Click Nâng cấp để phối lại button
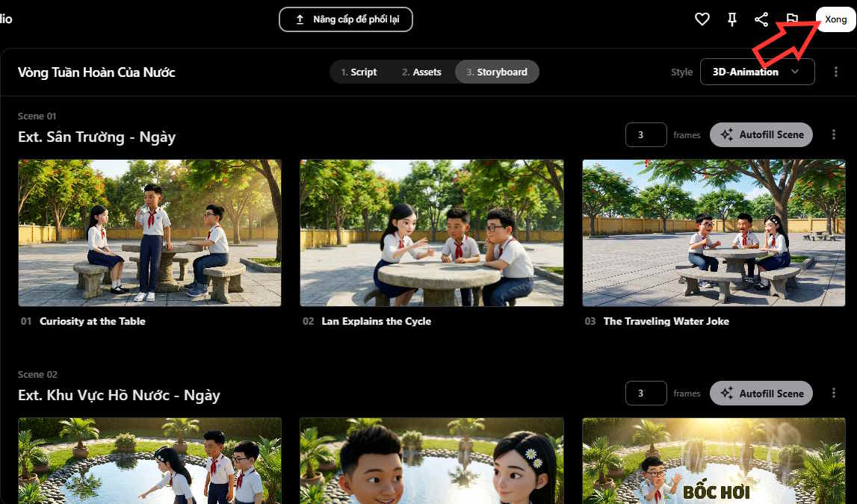This screenshot has width=857, height=504. [346, 19]
